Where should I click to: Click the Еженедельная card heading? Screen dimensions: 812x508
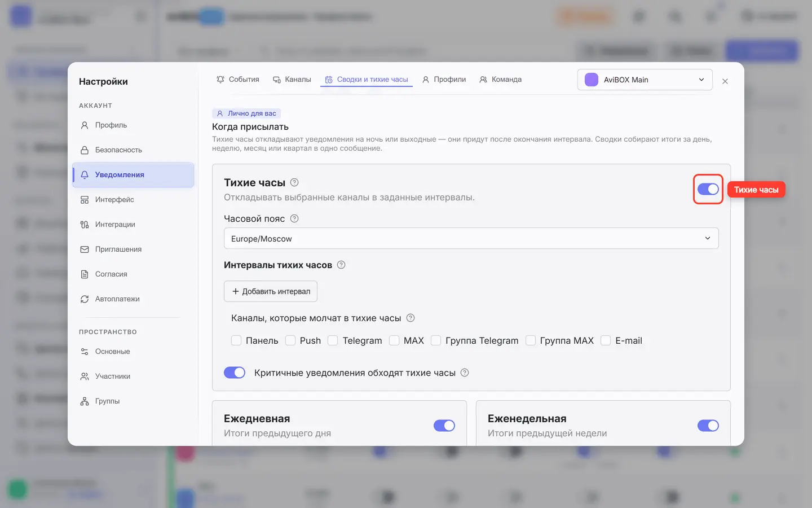tap(527, 419)
